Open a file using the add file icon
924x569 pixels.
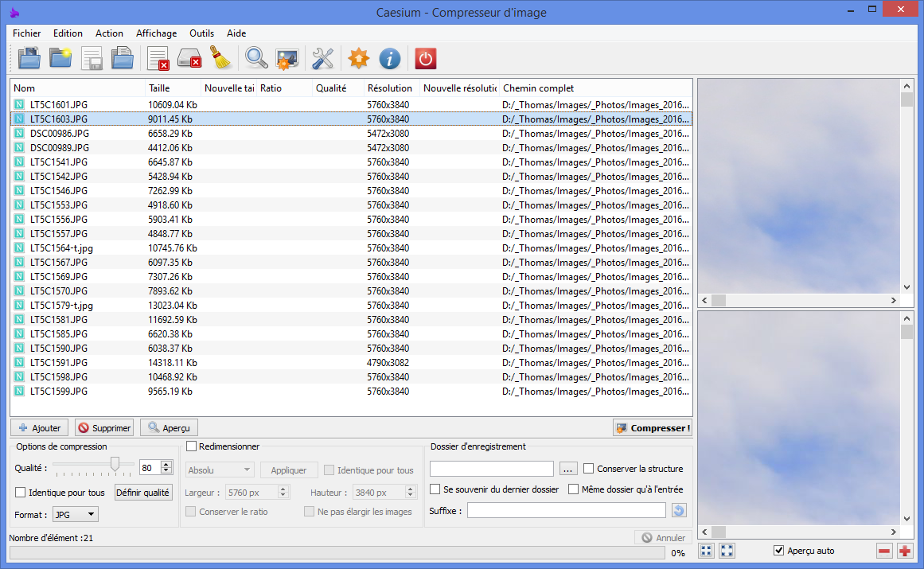pos(29,58)
